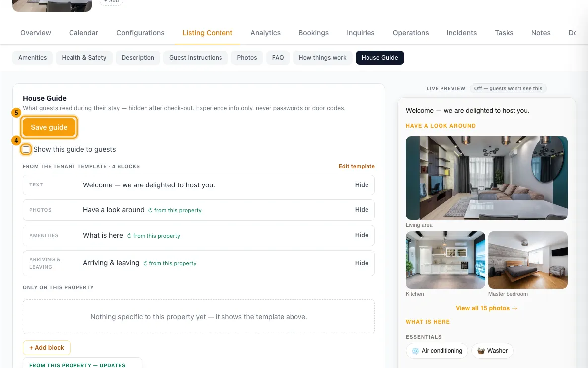Open the Health & Safety sub-tab
This screenshot has height=368, width=588.
(84, 58)
